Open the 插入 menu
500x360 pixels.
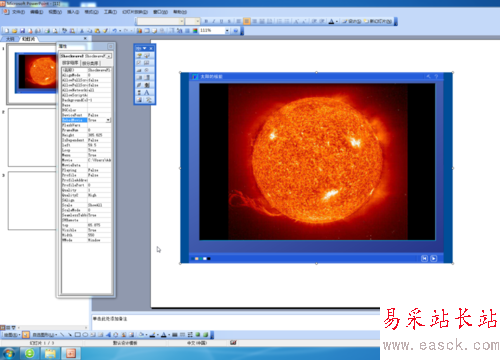73,12
